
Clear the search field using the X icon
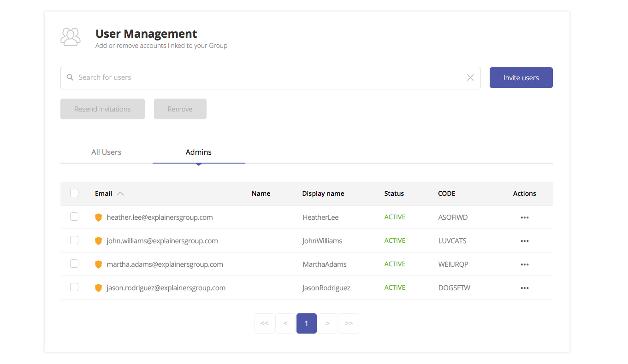(x=470, y=77)
